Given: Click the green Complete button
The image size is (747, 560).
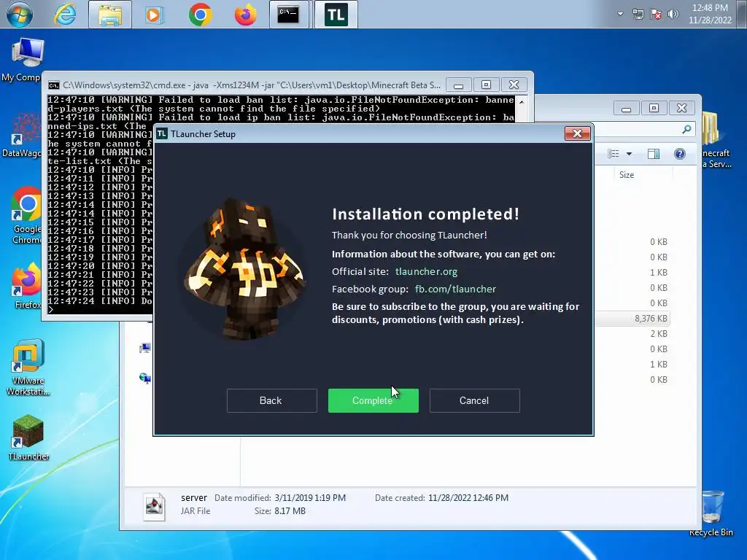Looking at the screenshot, I should [x=373, y=400].
